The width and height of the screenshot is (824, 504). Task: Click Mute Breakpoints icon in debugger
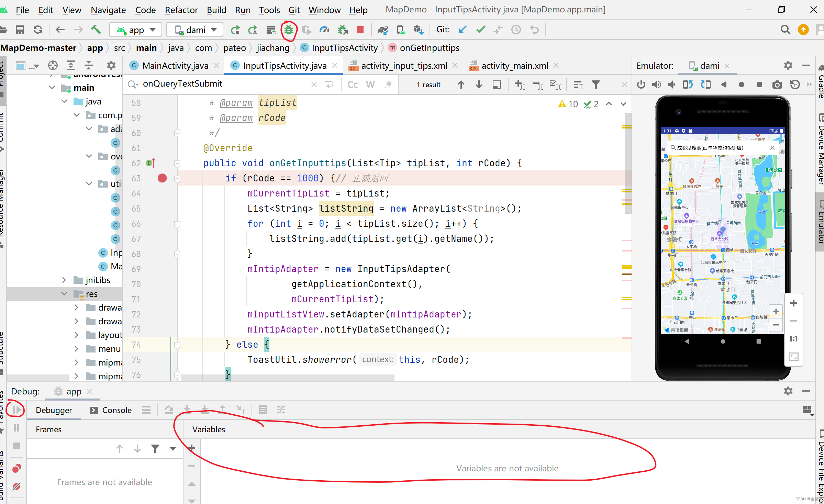click(x=16, y=486)
